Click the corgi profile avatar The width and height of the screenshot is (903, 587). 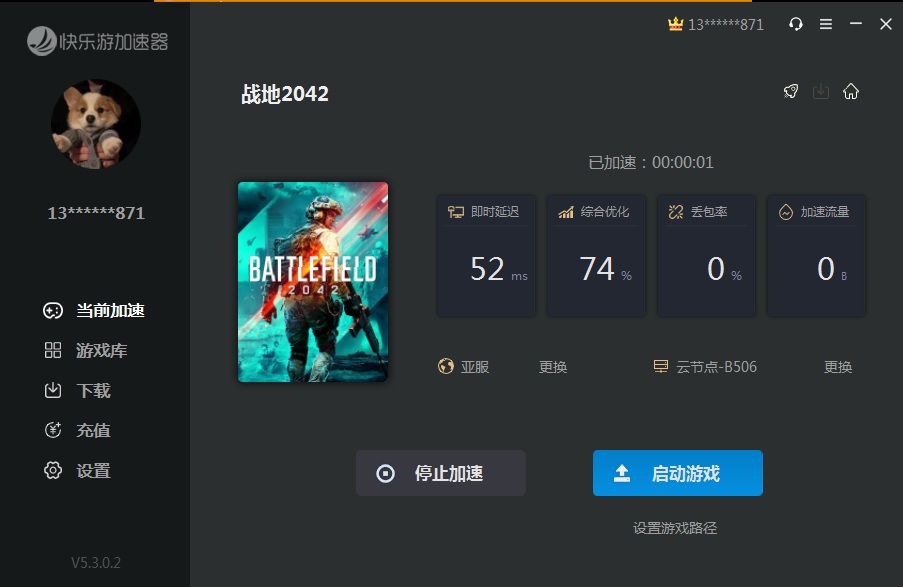96,124
